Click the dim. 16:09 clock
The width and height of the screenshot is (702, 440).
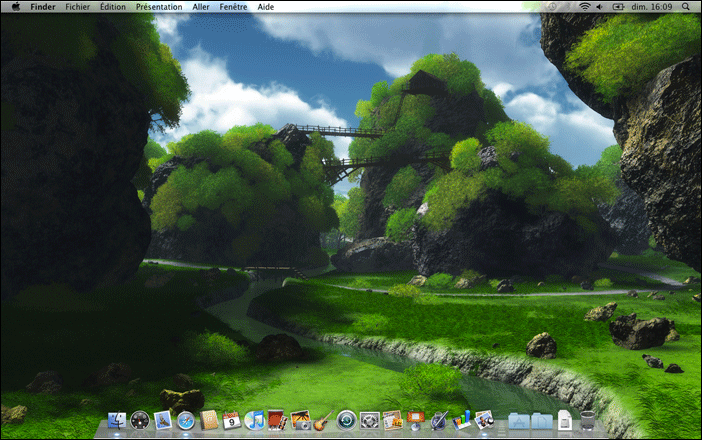click(652, 7)
